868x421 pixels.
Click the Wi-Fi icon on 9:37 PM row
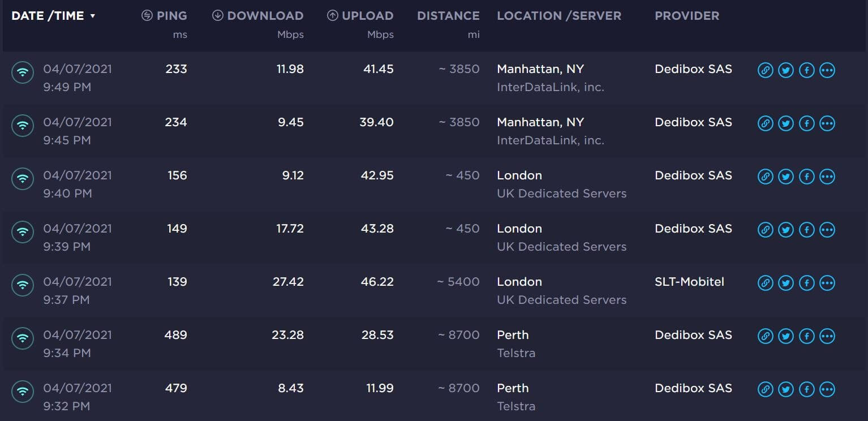23,285
